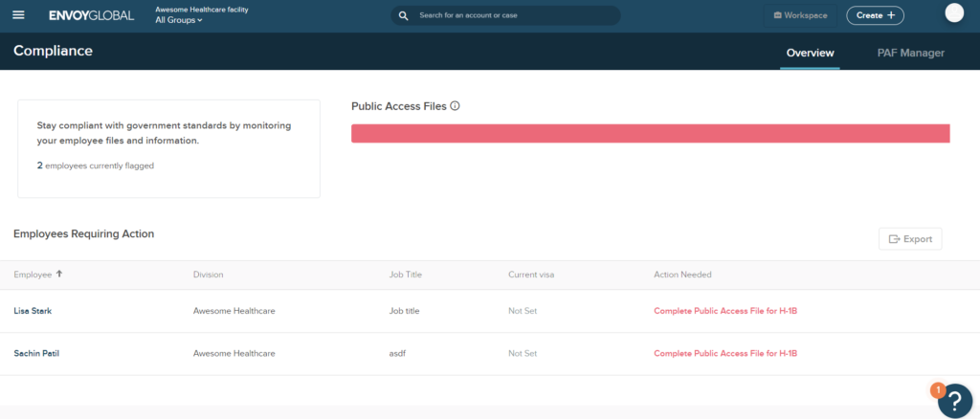Click the Current visa column header

pyautogui.click(x=530, y=275)
